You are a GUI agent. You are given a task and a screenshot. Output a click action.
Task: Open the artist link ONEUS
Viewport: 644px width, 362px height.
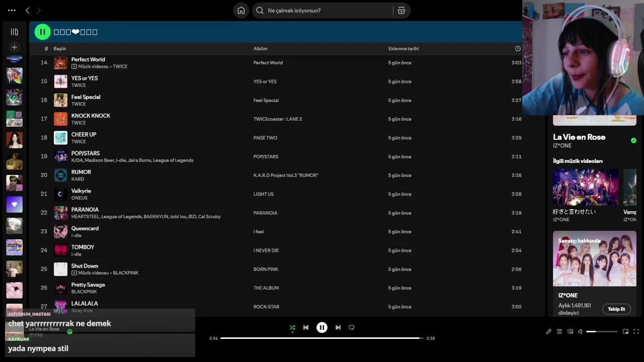(79, 198)
